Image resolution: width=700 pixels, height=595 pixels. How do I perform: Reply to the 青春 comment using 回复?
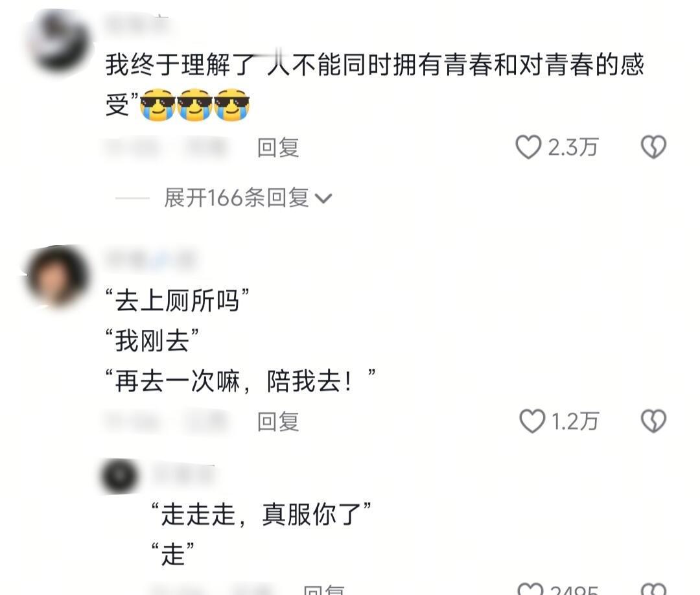pos(278,148)
